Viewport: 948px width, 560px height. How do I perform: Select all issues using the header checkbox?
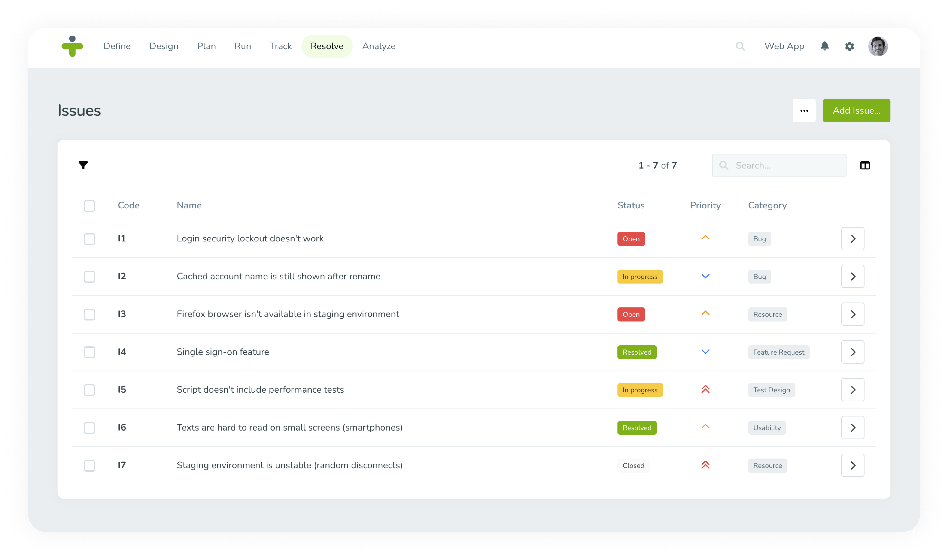click(x=89, y=206)
